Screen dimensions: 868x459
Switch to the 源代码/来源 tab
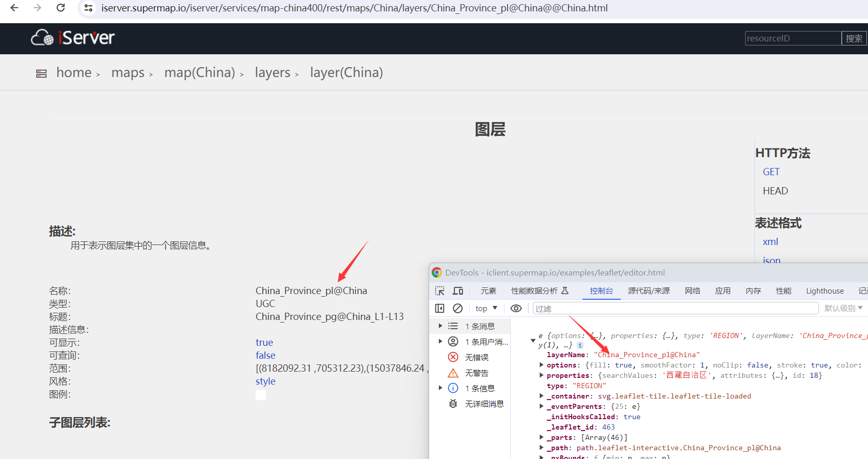649,291
